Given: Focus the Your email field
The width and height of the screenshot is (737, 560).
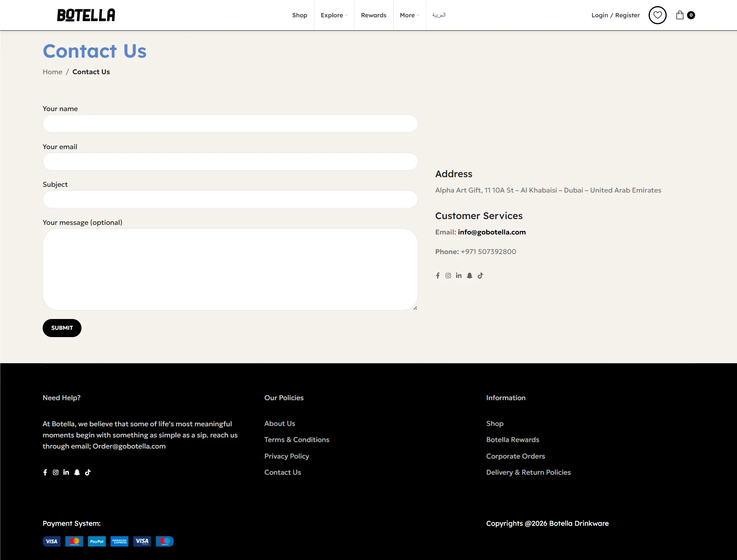Looking at the screenshot, I should click(x=230, y=162).
